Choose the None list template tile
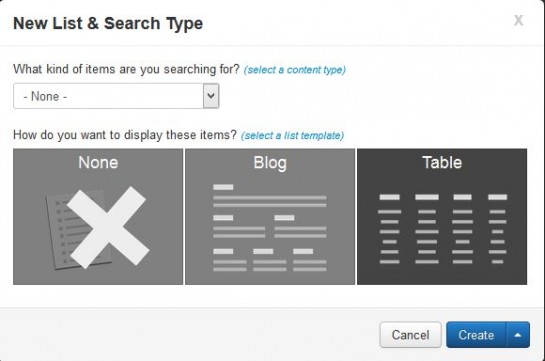Viewport: 545px width, 361px height. point(98,216)
